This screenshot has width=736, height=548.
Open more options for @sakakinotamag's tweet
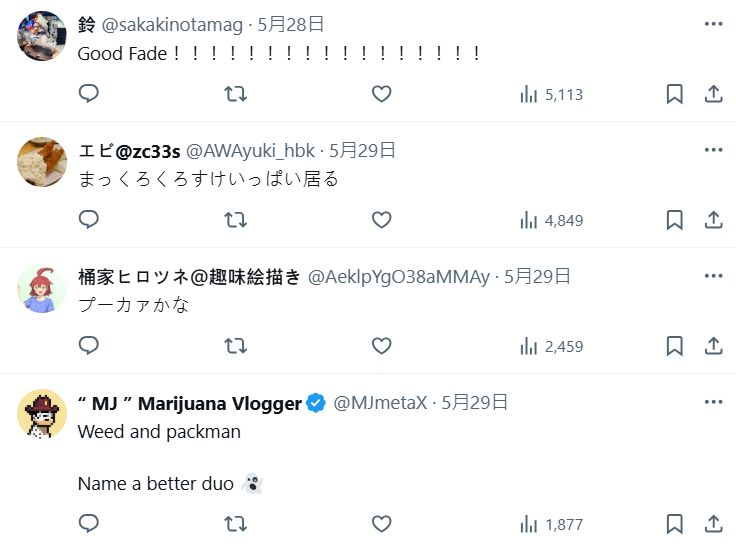713,24
